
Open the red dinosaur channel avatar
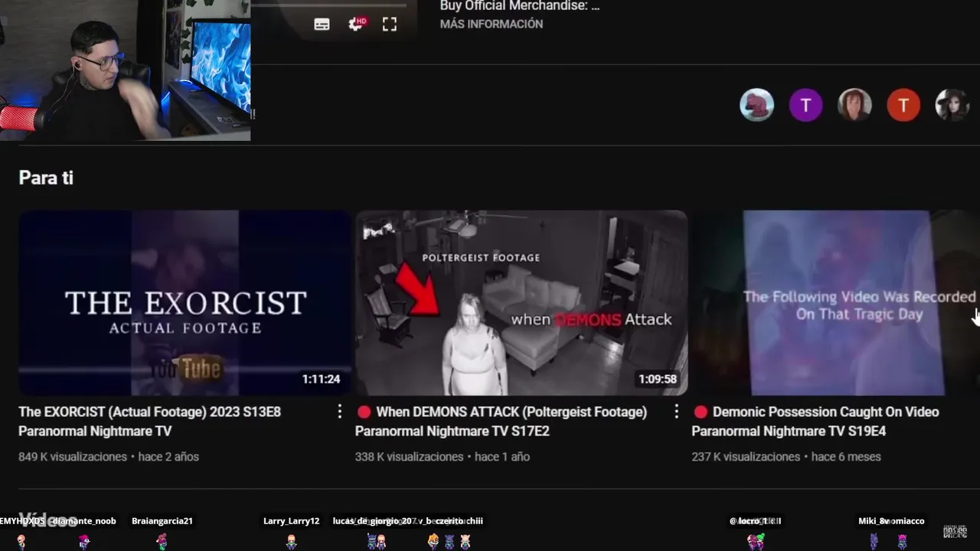coord(756,105)
